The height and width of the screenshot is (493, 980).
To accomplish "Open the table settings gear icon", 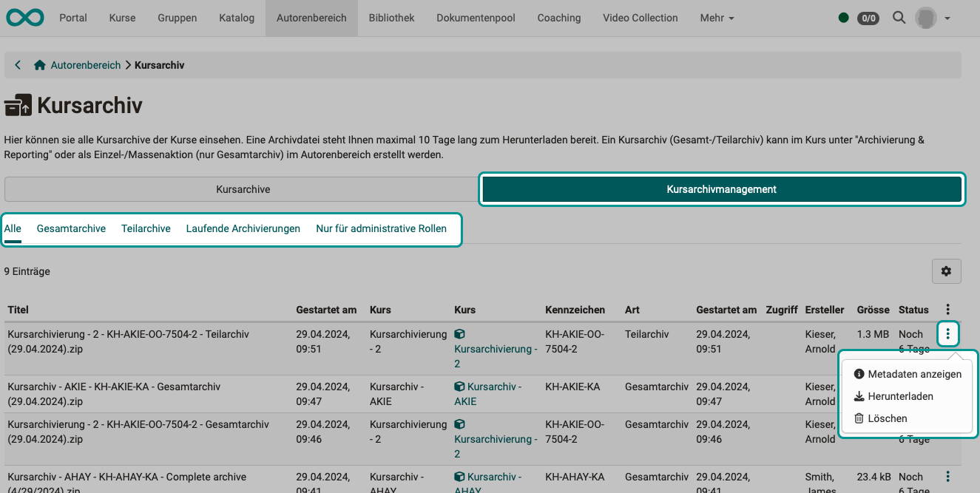I will pos(946,271).
